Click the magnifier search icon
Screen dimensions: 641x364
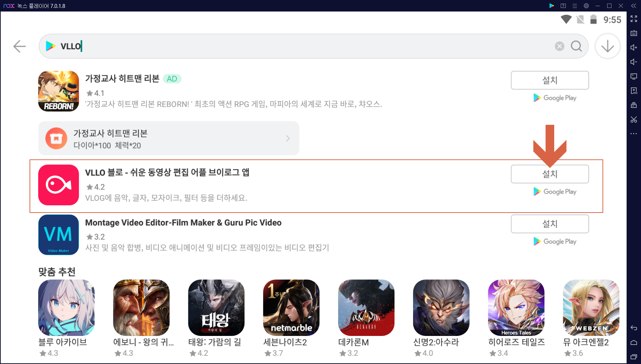(576, 46)
